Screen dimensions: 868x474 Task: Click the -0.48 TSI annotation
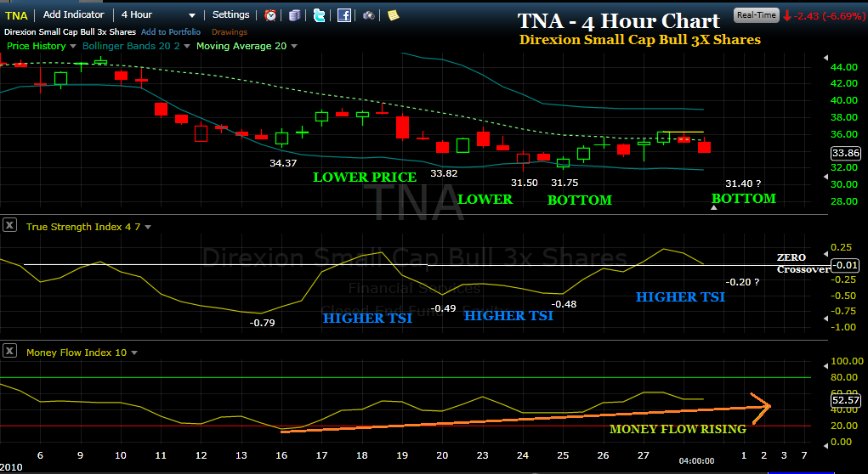[564, 303]
